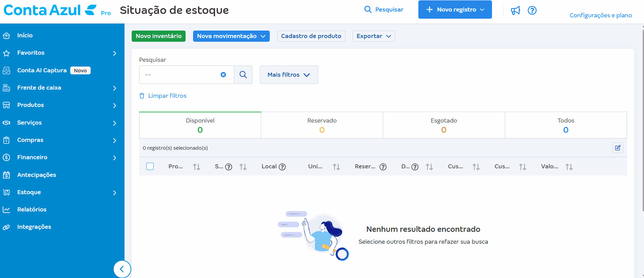Click the edit columns pencil icon
Viewport: 644px width, 278px height.
[x=618, y=148]
